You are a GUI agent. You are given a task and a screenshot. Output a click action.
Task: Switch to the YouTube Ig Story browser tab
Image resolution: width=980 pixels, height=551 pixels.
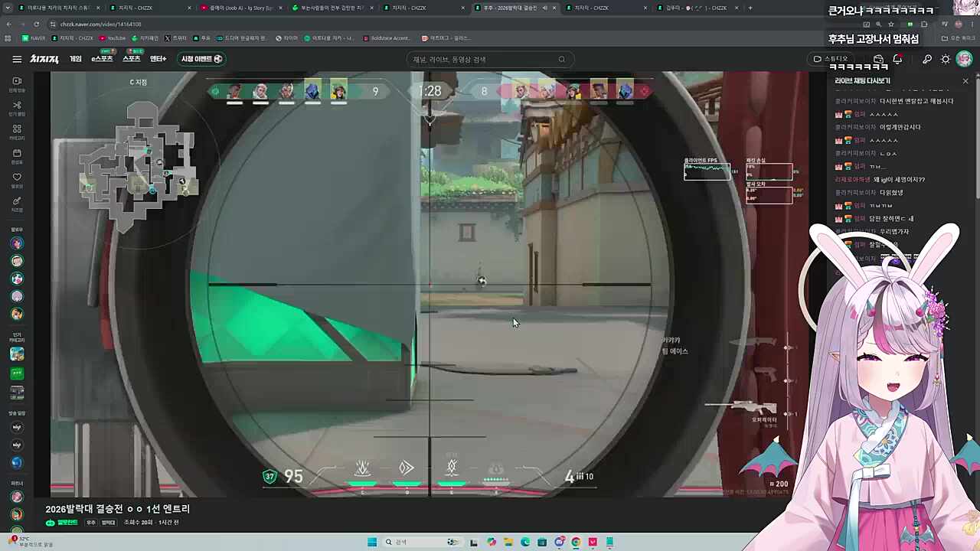pos(242,8)
